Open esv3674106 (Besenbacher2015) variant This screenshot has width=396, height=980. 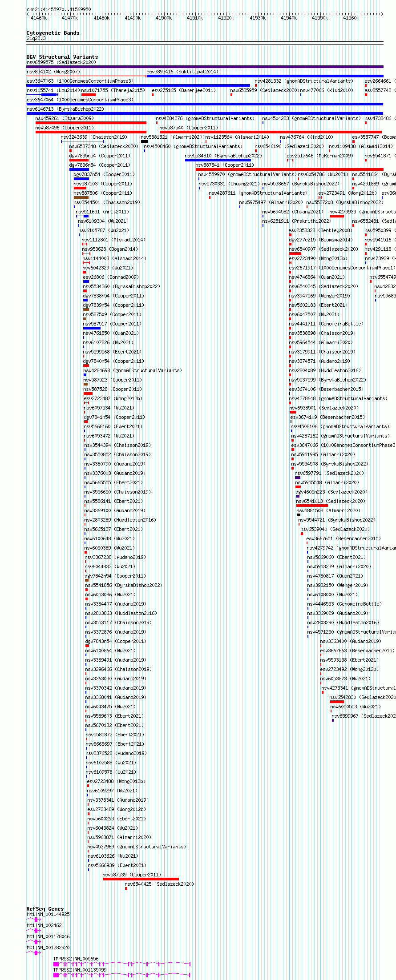click(x=326, y=389)
